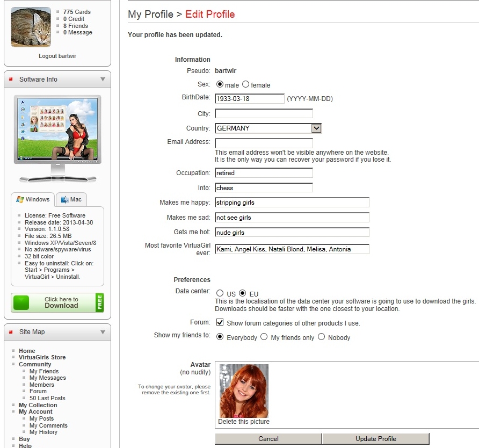Screen dimensions: 479x448
Task: Click the Mac Finder icon on tab
Action: click(x=65, y=199)
